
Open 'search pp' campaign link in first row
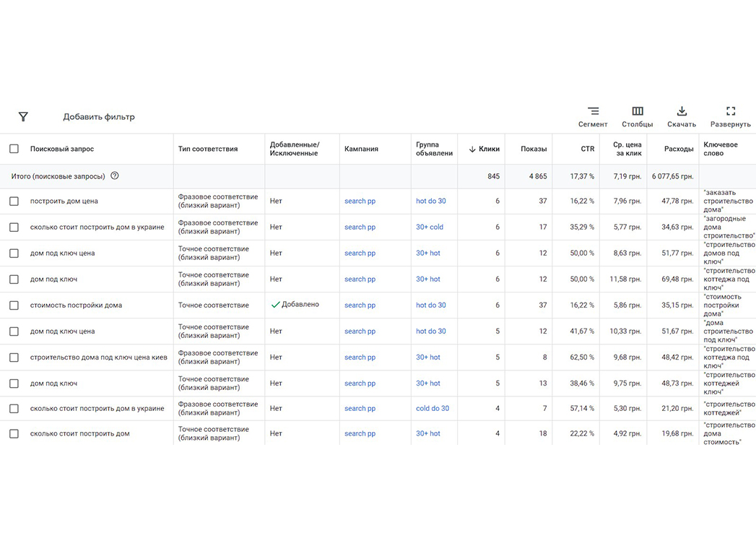pyautogui.click(x=360, y=201)
